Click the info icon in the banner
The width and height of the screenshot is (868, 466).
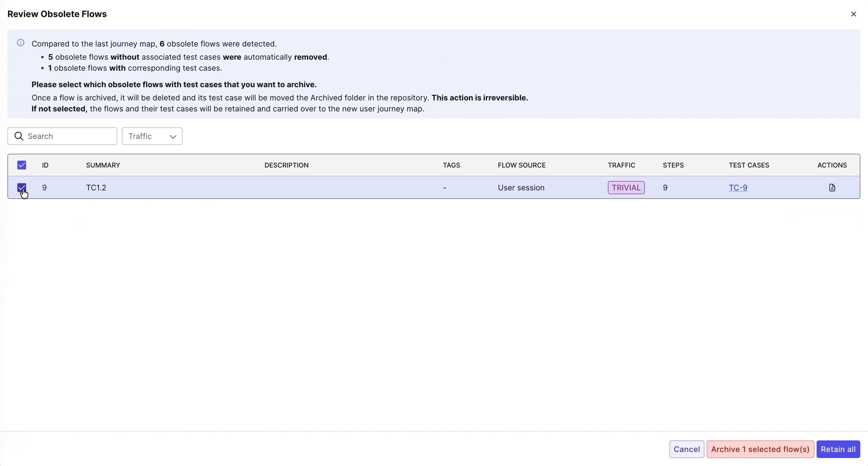(21, 43)
